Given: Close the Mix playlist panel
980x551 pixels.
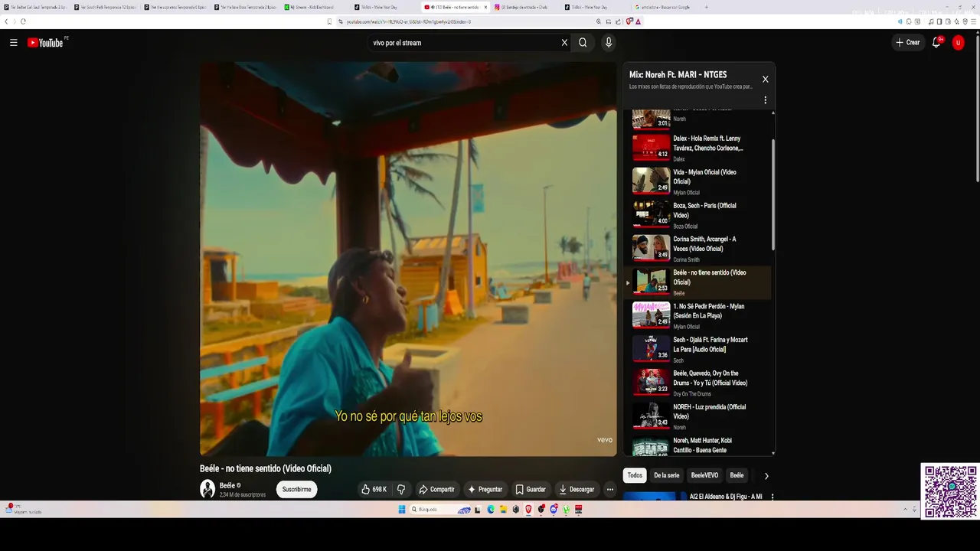Looking at the screenshot, I should tap(765, 79).
